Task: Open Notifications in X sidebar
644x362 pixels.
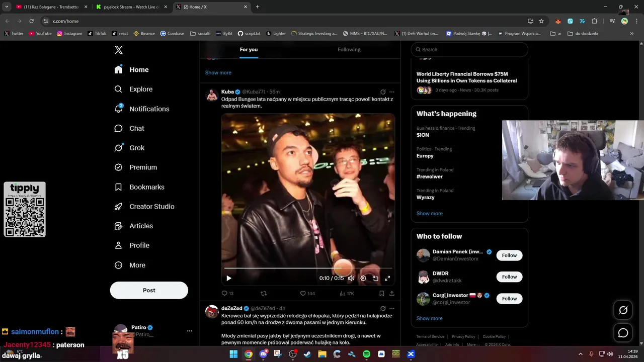Action: pos(142,109)
